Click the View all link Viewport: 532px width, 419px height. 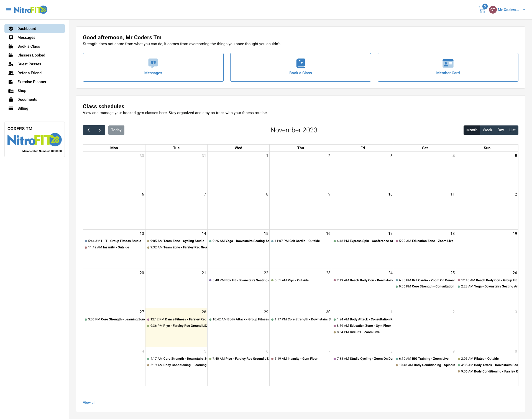click(89, 402)
